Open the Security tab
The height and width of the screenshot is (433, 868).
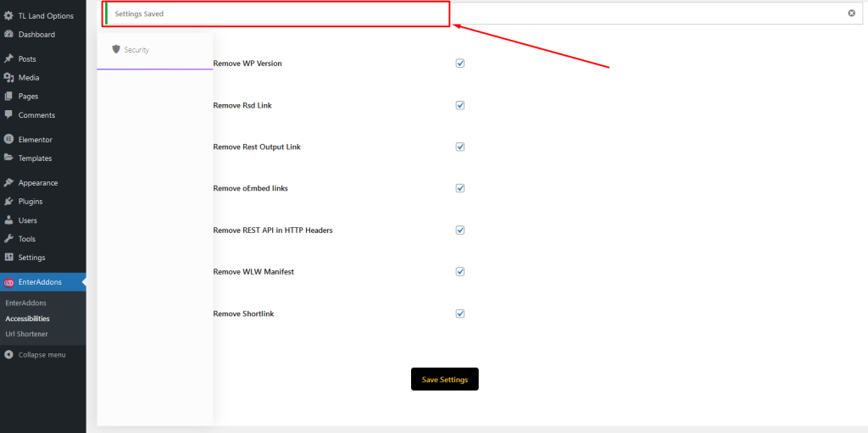[x=155, y=50]
